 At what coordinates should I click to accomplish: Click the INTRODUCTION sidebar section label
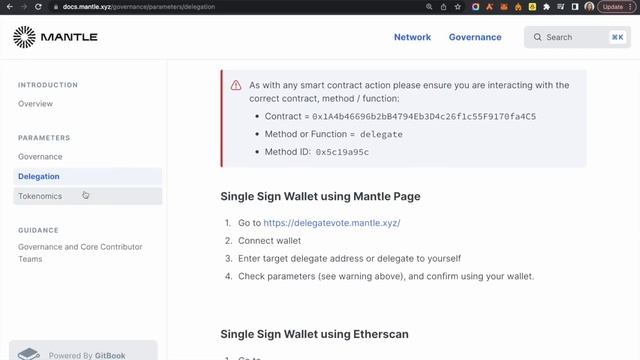click(48, 85)
